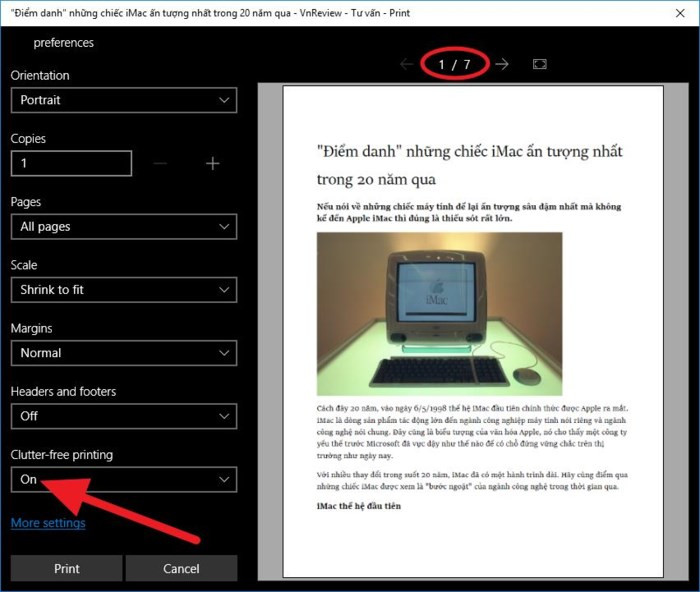This screenshot has width=700, height=592.
Task: Open the More settings link
Action: 48,523
